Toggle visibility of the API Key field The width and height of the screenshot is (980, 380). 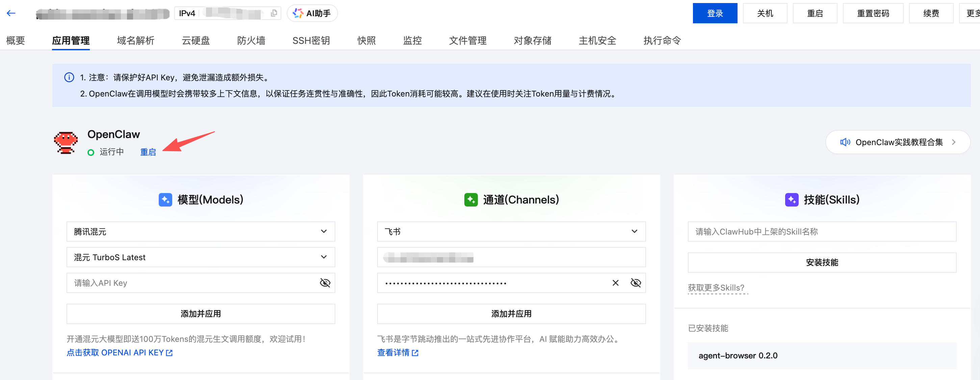(325, 283)
